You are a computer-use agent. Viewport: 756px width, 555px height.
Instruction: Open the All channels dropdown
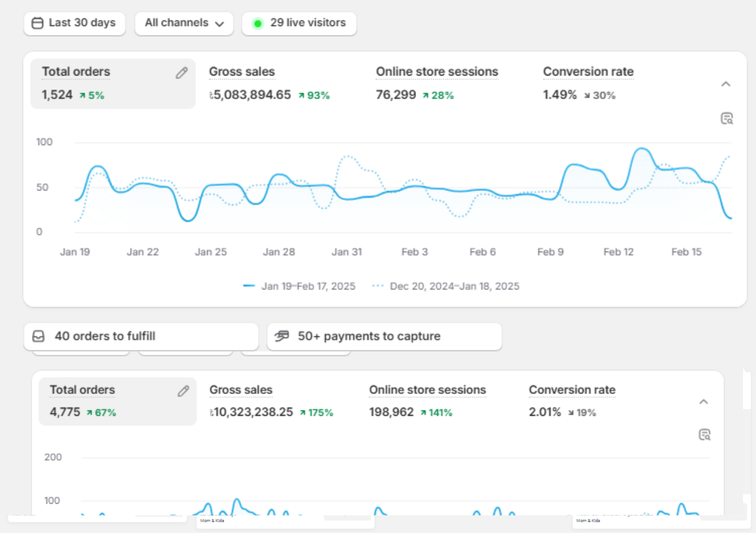tap(184, 24)
